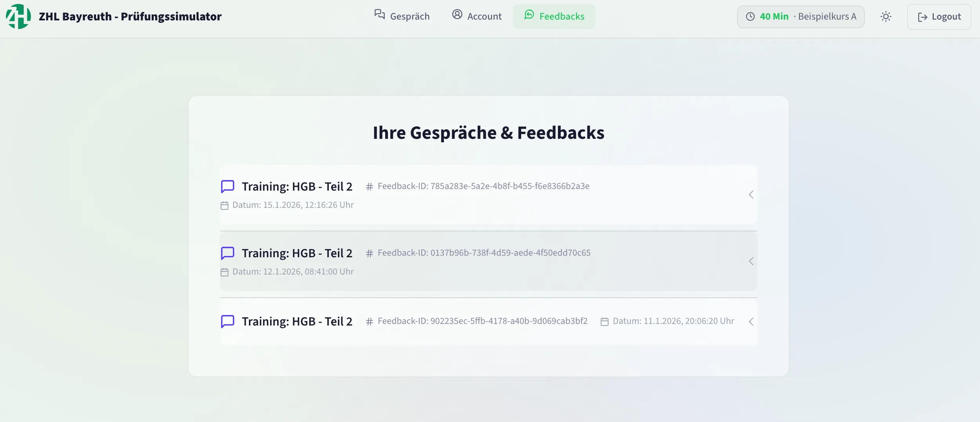The height and width of the screenshot is (422, 980).
Task: Click hash icon beside Feedback-ID 902235ec
Action: [x=369, y=322]
